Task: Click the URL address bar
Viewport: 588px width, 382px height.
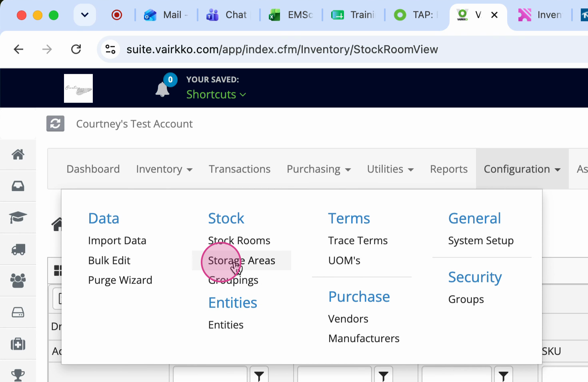Action: click(282, 49)
